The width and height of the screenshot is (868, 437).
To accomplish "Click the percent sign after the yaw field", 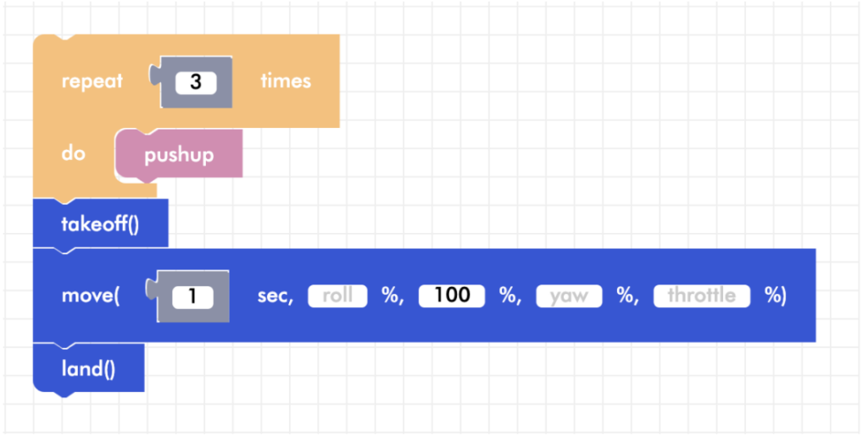I will coord(627,296).
